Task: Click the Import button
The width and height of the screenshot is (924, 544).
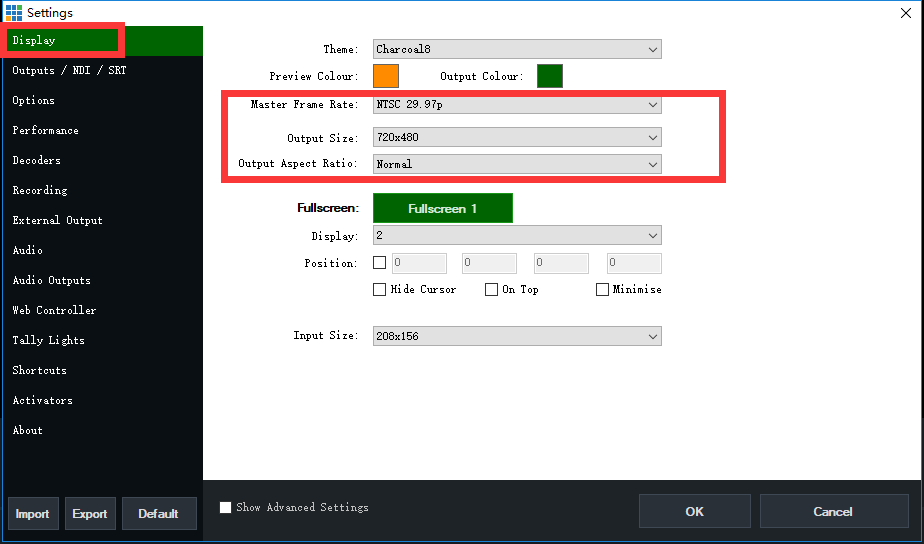Action: [x=33, y=513]
